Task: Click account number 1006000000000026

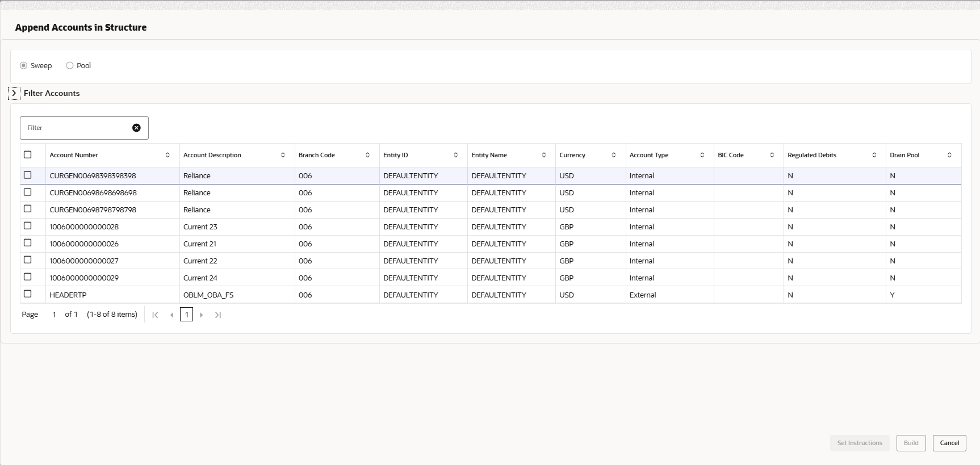Action: [84, 244]
